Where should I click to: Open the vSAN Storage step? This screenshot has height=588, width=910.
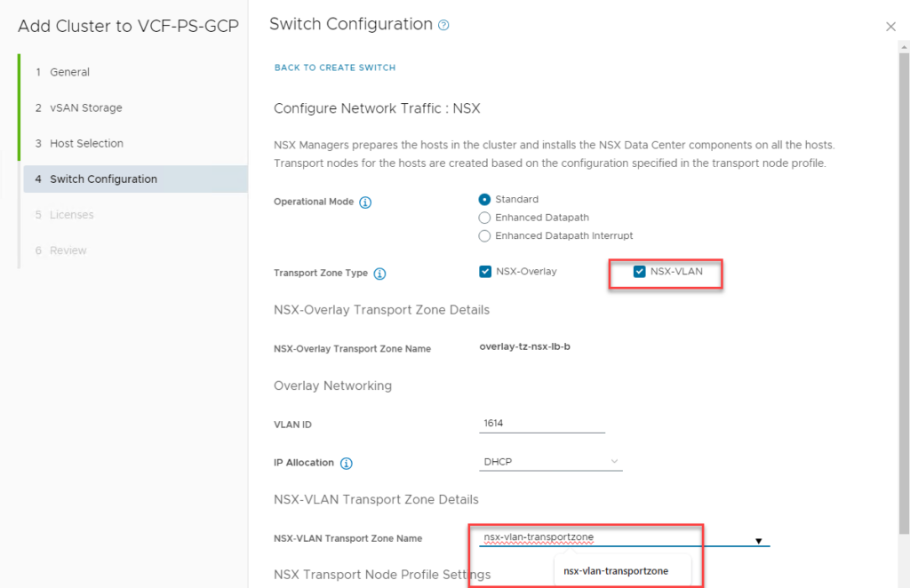coord(85,107)
